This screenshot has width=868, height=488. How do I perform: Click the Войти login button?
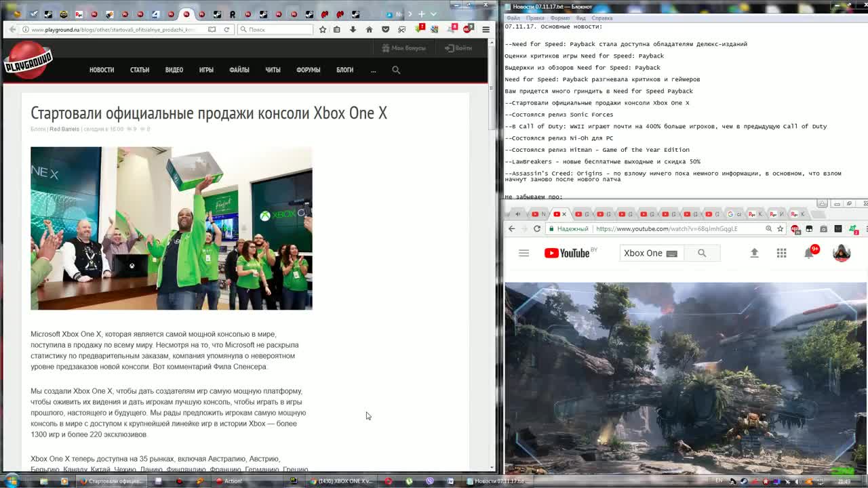click(x=458, y=48)
